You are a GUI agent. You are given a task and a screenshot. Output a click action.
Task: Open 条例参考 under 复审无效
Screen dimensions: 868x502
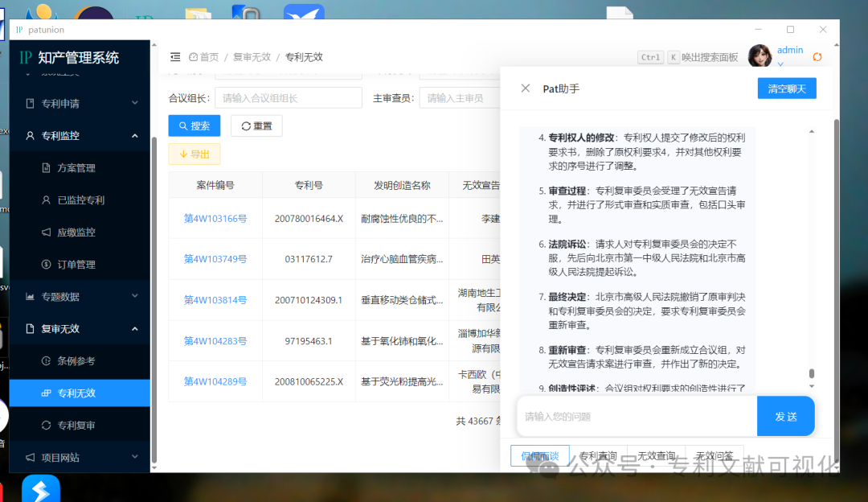click(76, 361)
